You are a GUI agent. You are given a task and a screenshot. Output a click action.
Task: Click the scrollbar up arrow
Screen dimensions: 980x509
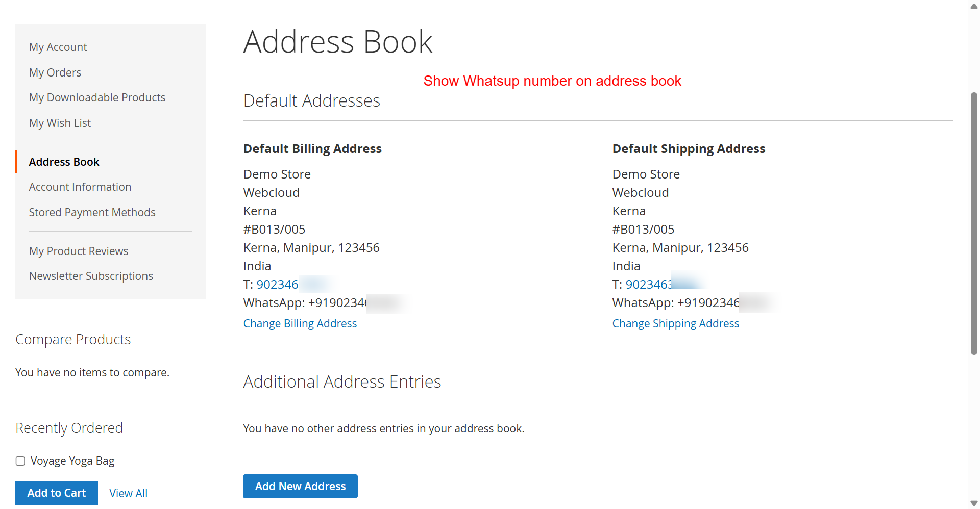974,6
